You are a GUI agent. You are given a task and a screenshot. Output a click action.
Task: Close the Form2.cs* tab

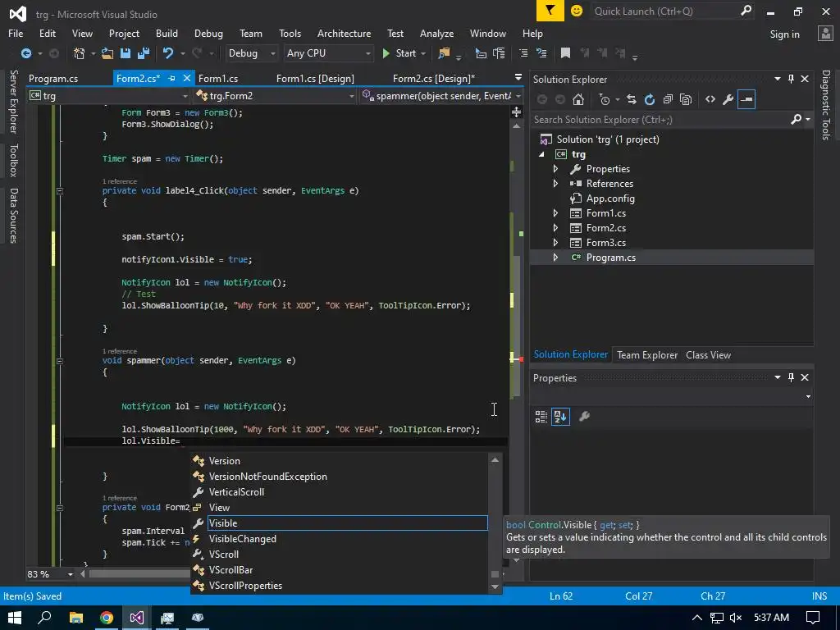point(186,78)
